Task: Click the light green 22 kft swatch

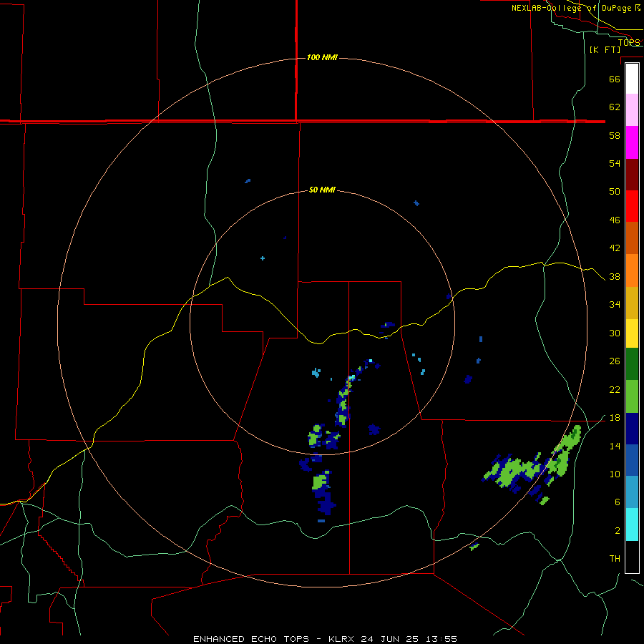Action: pos(632,396)
